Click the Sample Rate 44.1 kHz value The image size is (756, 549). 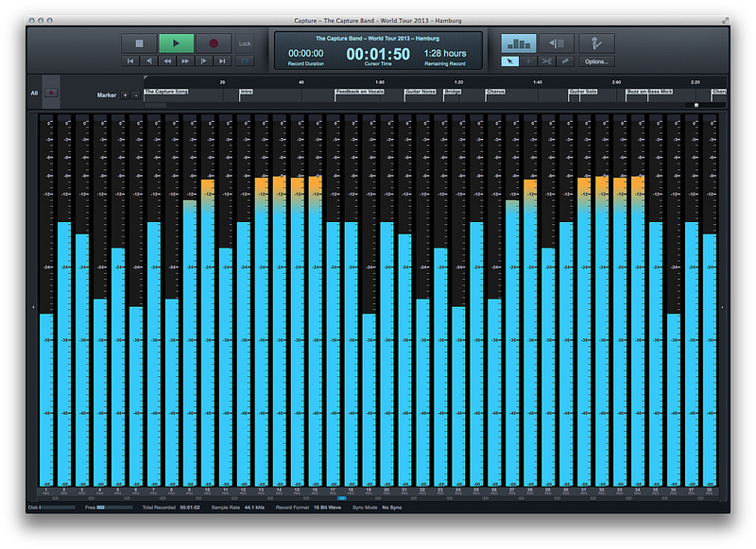tap(254, 507)
